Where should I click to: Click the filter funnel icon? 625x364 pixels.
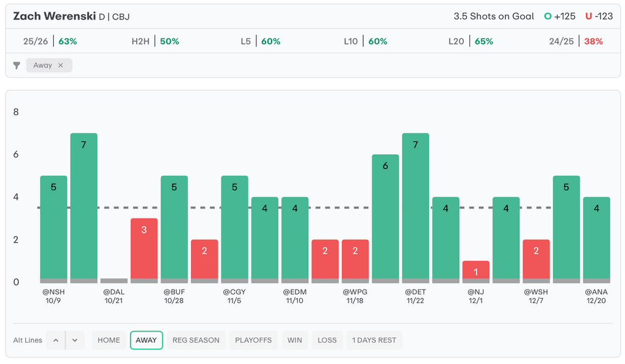[x=17, y=65]
